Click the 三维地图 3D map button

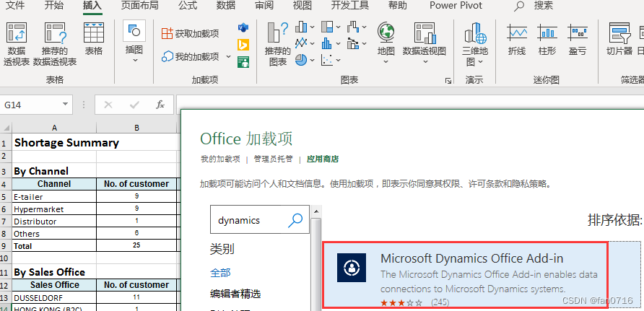click(x=475, y=44)
